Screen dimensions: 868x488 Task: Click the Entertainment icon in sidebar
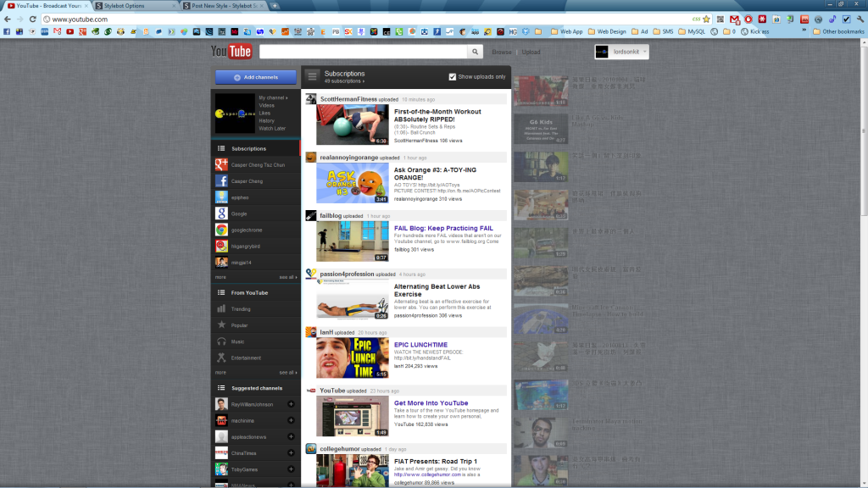(221, 358)
